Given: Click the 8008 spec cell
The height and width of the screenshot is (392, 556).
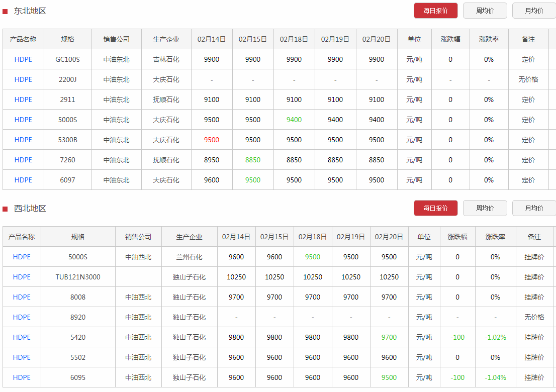Looking at the screenshot, I should [x=77, y=297].
